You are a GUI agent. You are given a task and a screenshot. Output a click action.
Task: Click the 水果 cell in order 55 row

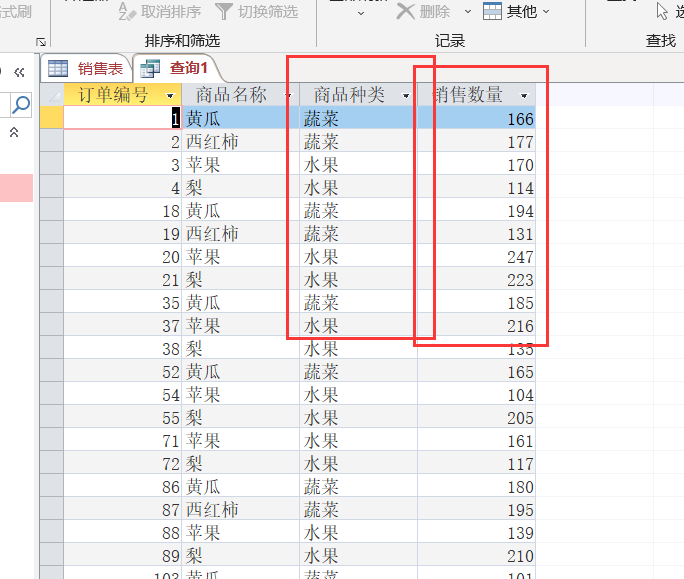pyautogui.click(x=359, y=418)
